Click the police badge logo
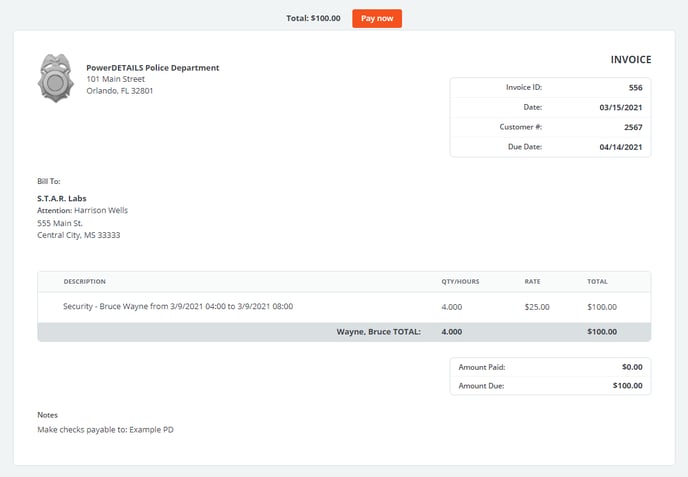Image resolution: width=688 pixels, height=477 pixels. pos(56,79)
